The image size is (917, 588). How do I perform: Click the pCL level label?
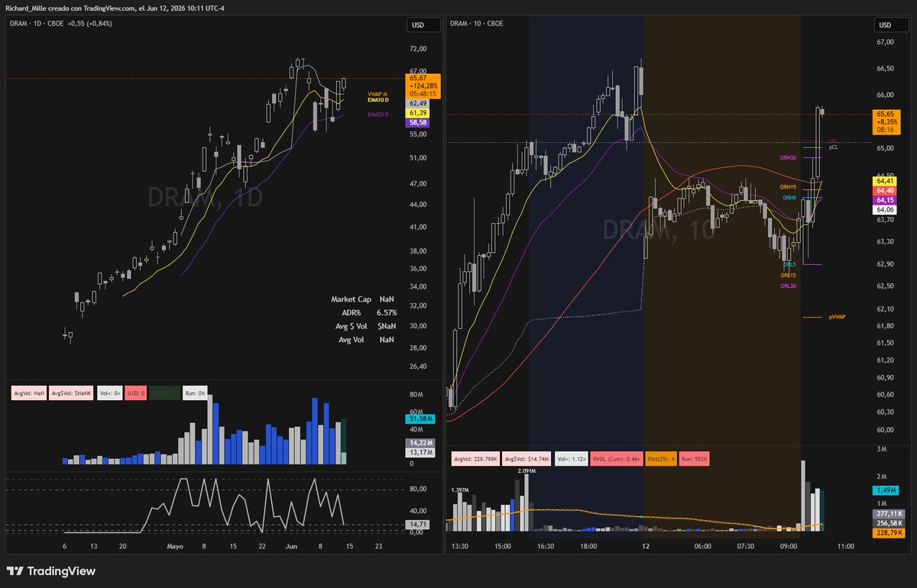[x=833, y=147]
